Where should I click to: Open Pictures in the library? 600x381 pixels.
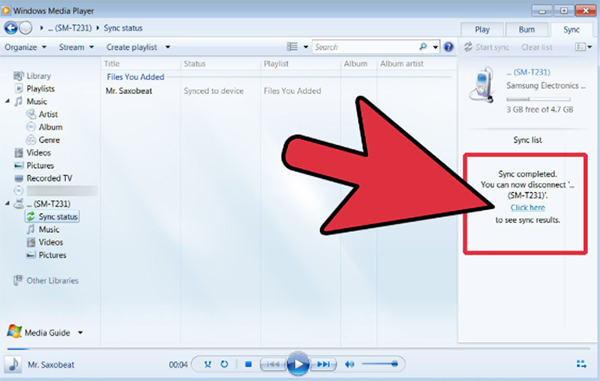click(x=34, y=166)
